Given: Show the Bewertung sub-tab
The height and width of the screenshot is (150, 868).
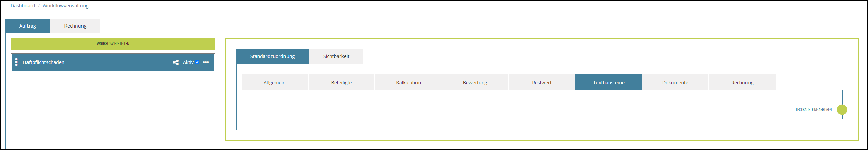Looking at the screenshot, I should [x=475, y=83].
